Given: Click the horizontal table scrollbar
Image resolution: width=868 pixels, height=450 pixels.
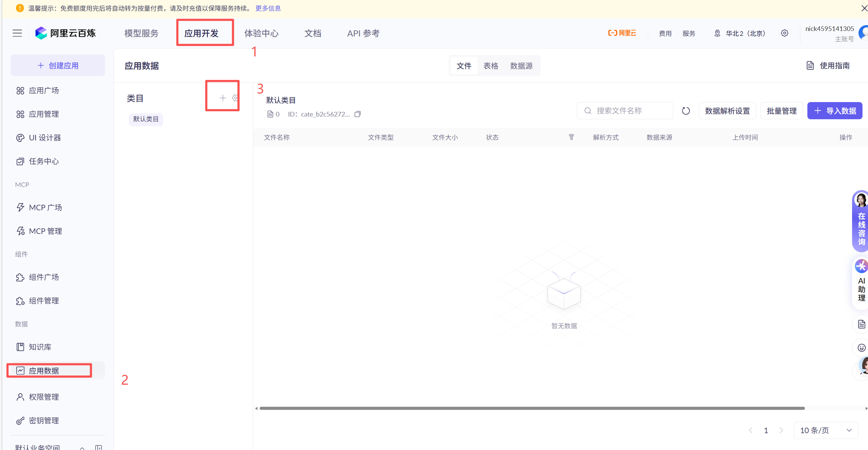Looking at the screenshot, I should (x=532, y=408).
